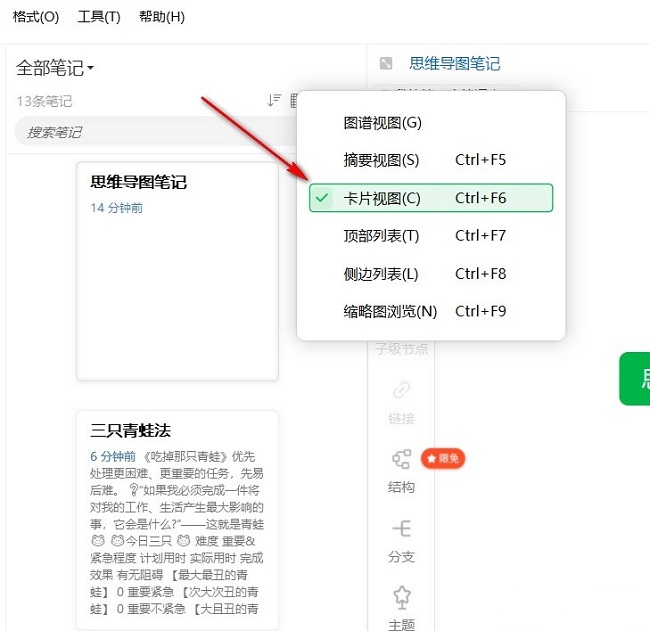This screenshot has height=631, width=650.
Task: Click the sort notes icon
Action: 274,100
